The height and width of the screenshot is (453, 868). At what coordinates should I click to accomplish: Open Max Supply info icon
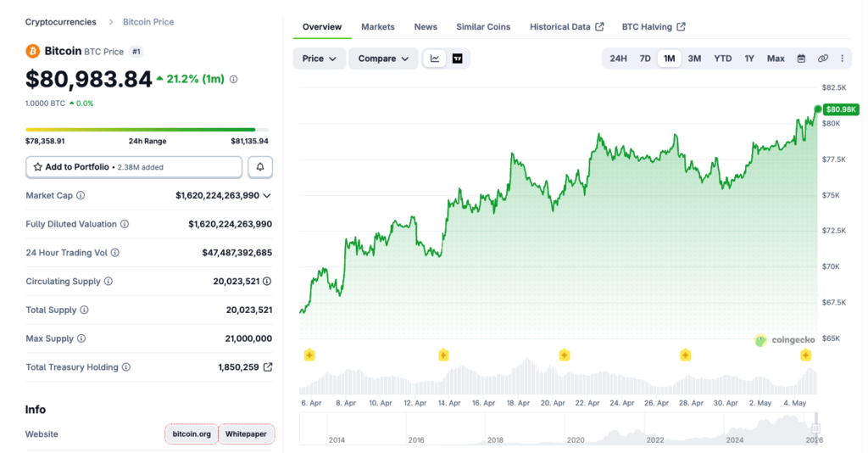(81, 338)
